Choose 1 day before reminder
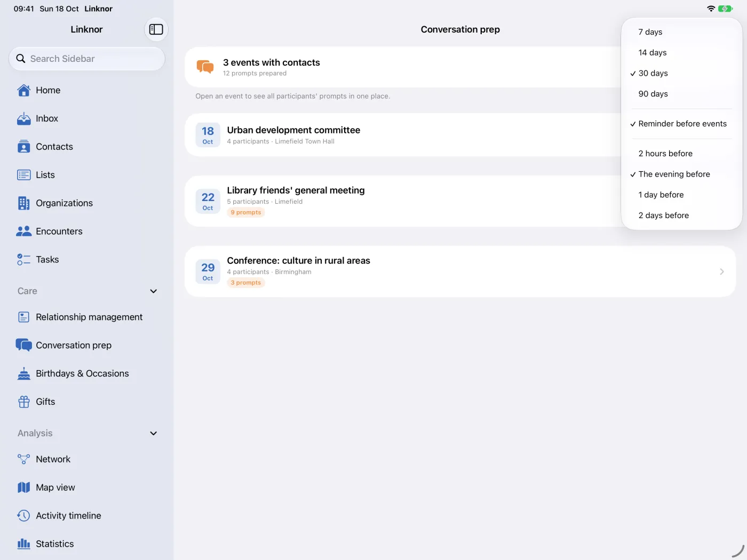Screen dimensions: 747x560 pyautogui.click(x=682, y=195)
